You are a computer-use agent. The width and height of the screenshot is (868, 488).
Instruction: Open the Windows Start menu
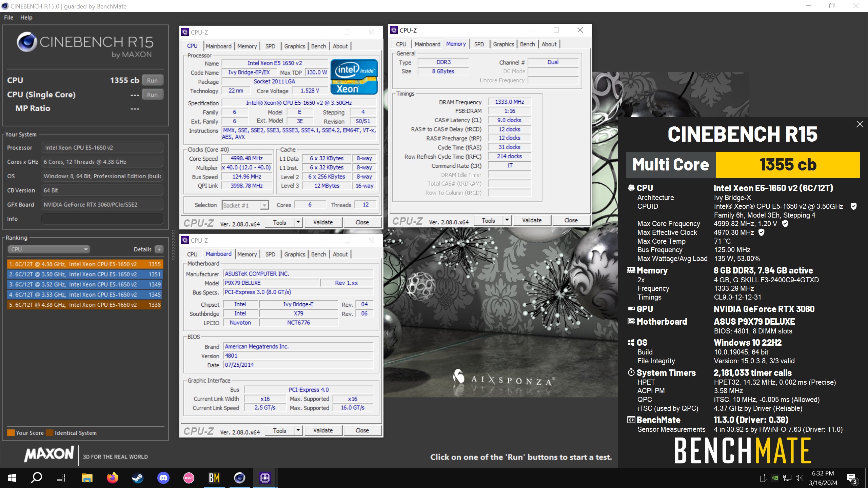pos(12,478)
